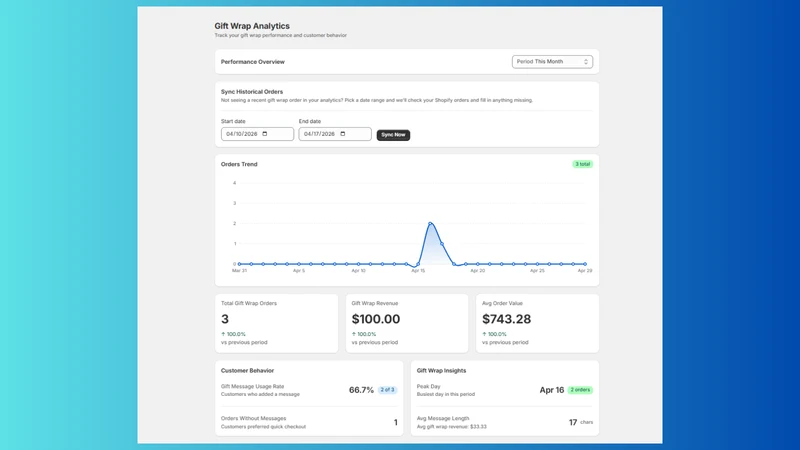Click the Avg gift wrap revenue $33.33 text
This screenshot has height=450, width=800.
pos(452,427)
